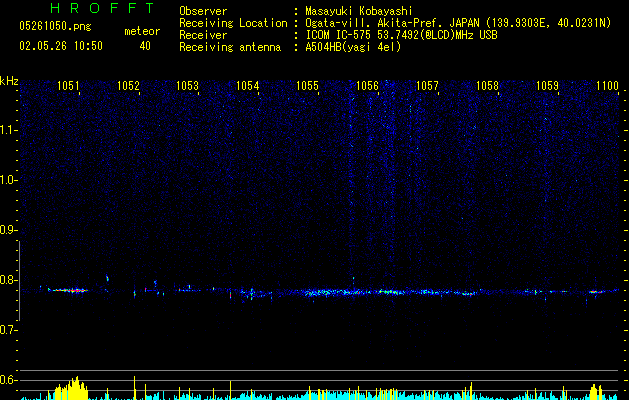This screenshot has height=400, width=629.
Task: Click the 1057 time marker
Action: point(428,86)
